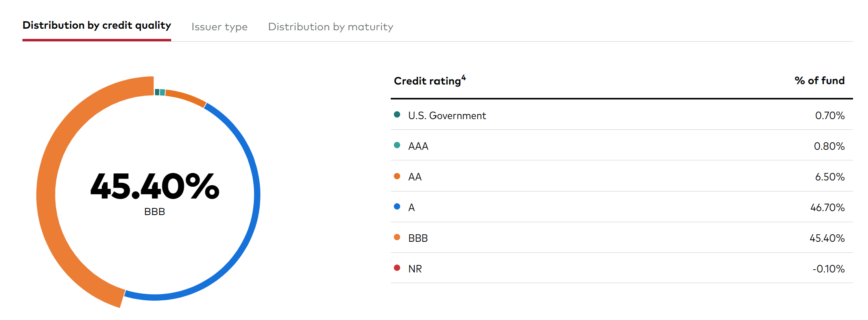Select the Distribution by credit quality tab
Viewport: 868px width, 320px height.
(x=96, y=25)
